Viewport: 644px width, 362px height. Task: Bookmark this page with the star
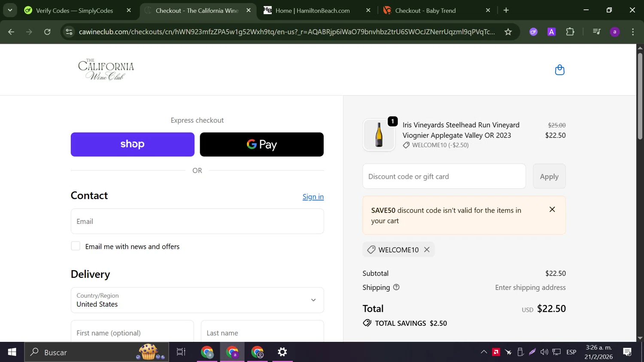(x=508, y=32)
